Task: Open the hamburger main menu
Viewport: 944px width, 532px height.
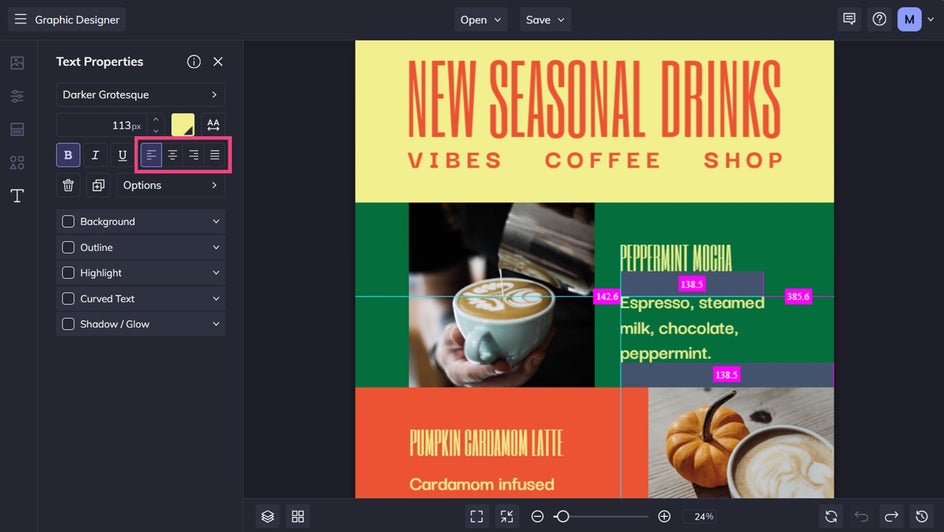Action: point(20,19)
